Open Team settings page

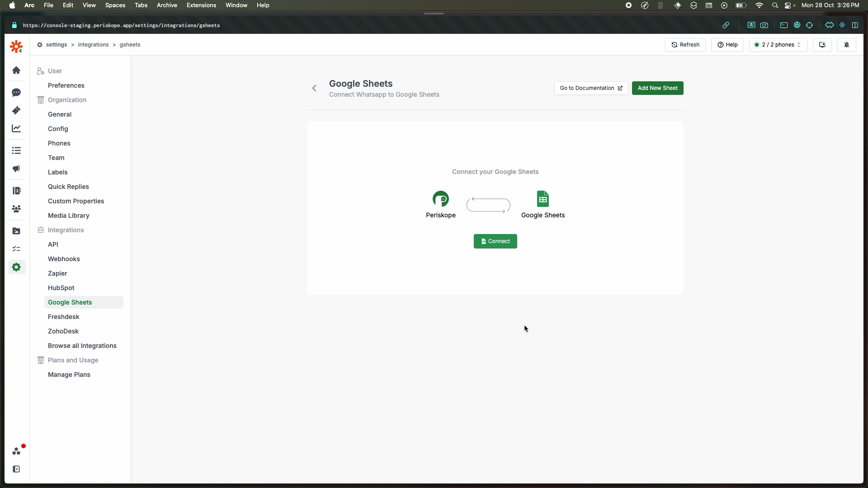click(x=56, y=158)
